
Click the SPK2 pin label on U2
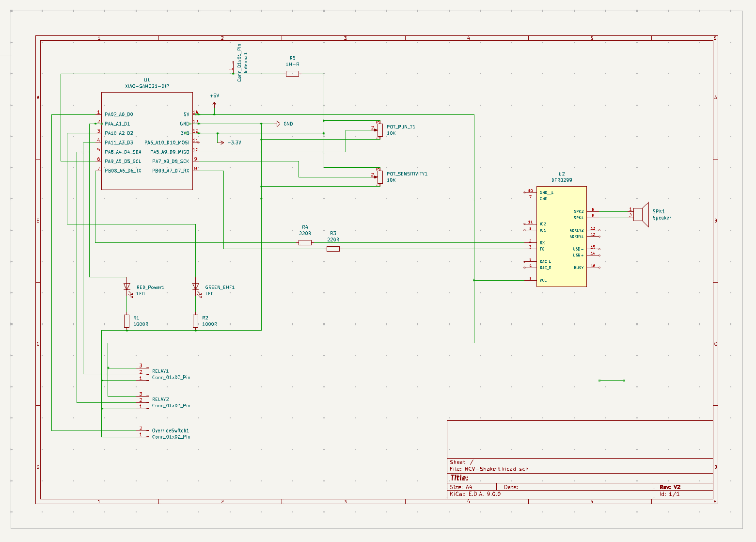[x=579, y=211]
